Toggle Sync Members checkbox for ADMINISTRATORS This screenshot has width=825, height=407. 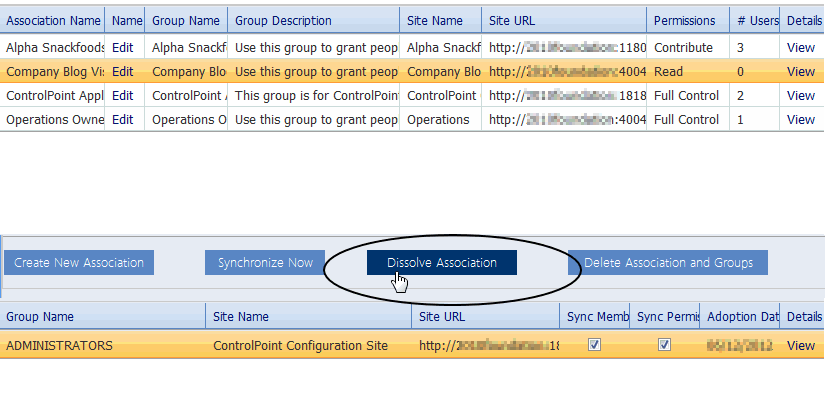[x=595, y=344]
